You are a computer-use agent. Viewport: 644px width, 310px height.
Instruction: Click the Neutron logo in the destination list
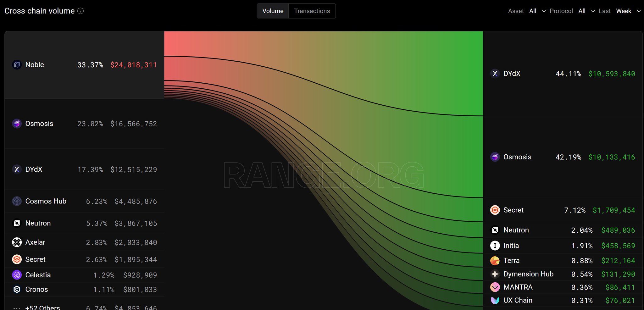[x=495, y=230]
